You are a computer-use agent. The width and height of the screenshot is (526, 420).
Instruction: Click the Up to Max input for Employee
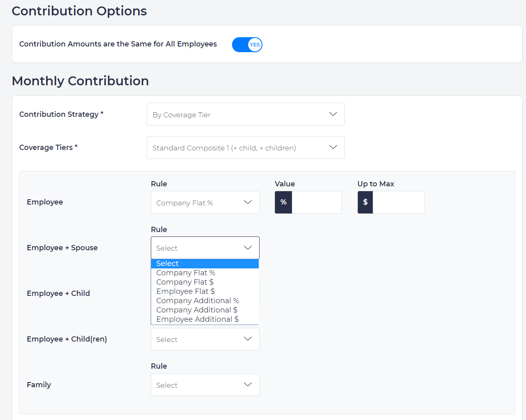(x=399, y=202)
